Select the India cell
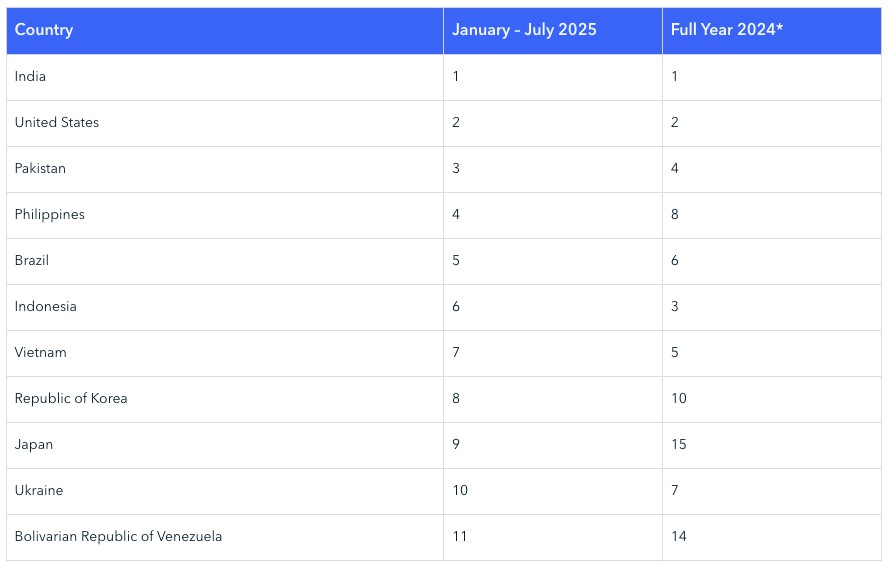This screenshot has height=562, width=888. pos(30,77)
